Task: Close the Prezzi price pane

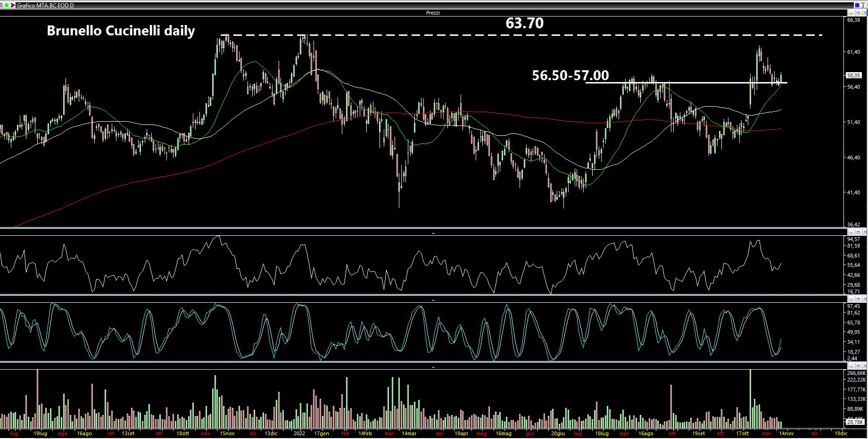Action: [x=865, y=13]
